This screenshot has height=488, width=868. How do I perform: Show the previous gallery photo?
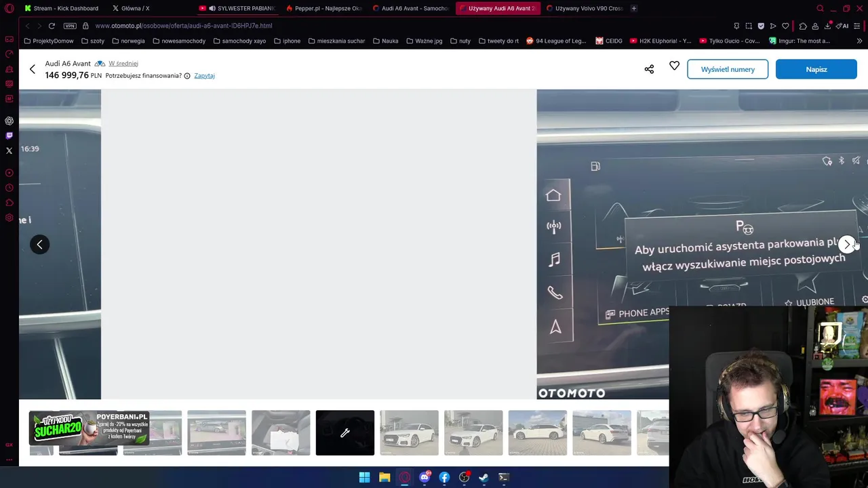39,244
